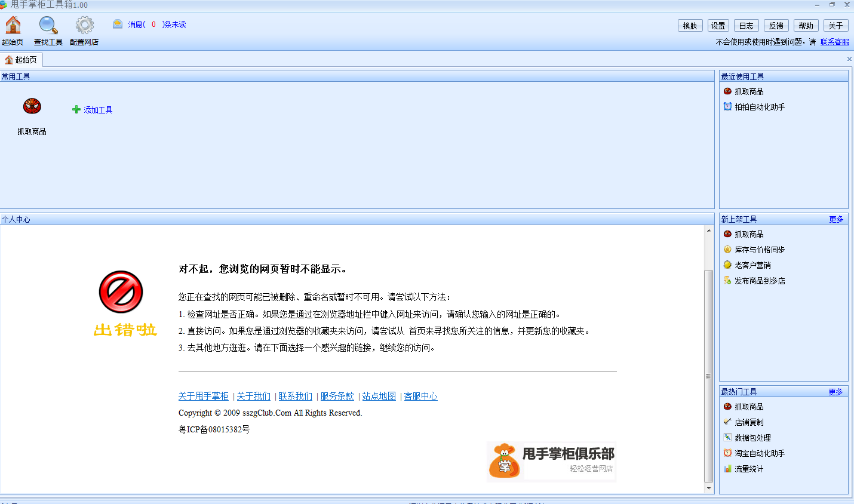Screen dimensions: 854x504
Task: Click 抓取商品 icon in 最热门工具 list
Action: pyautogui.click(x=727, y=407)
